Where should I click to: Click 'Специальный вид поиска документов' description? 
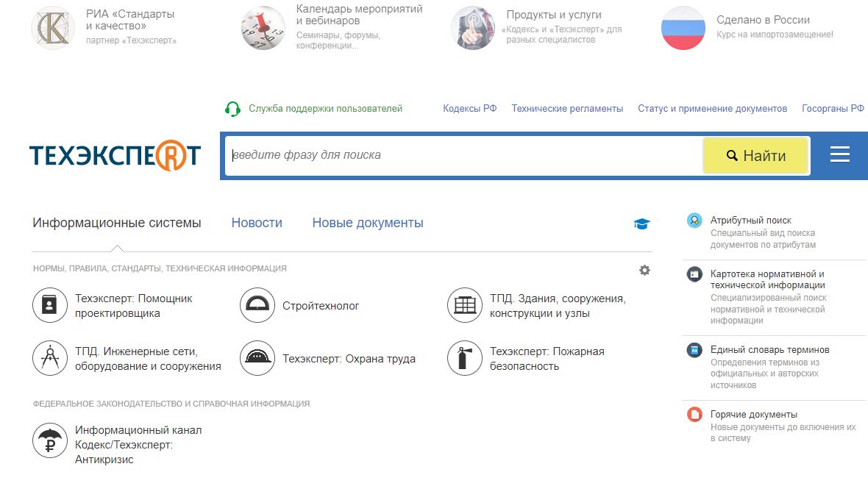[x=763, y=239]
